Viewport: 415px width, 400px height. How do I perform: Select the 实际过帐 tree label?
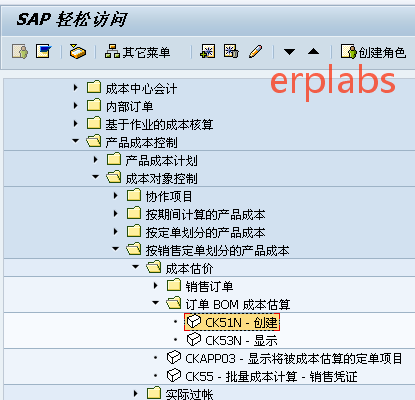[x=189, y=394]
